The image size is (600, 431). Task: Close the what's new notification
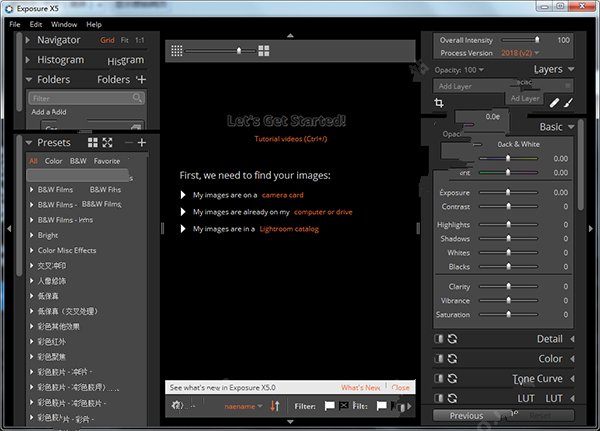pos(400,388)
